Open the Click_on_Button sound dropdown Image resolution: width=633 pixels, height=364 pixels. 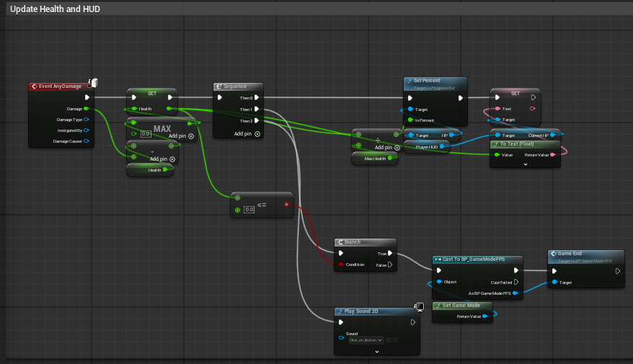[x=366, y=340]
